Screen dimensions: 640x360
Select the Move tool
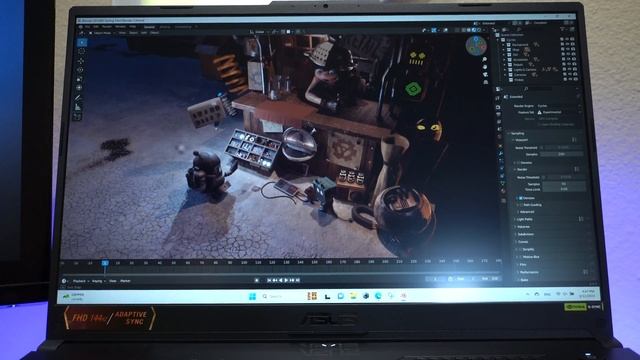click(81, 61)
